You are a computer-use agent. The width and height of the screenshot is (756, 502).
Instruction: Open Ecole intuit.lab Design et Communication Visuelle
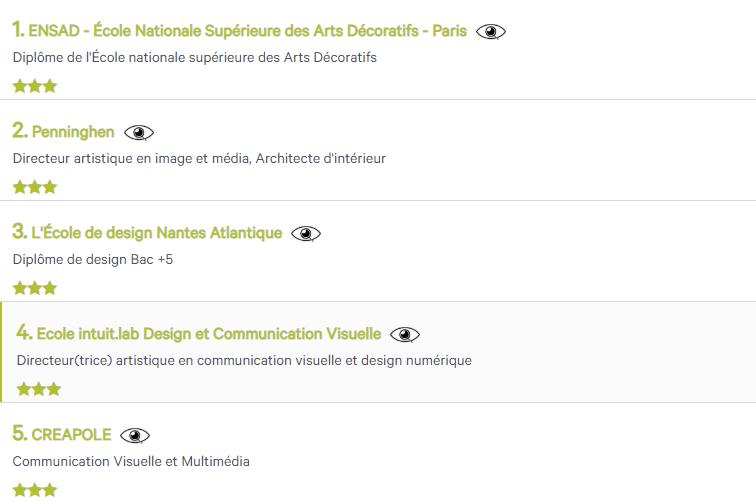pos(209,334)
